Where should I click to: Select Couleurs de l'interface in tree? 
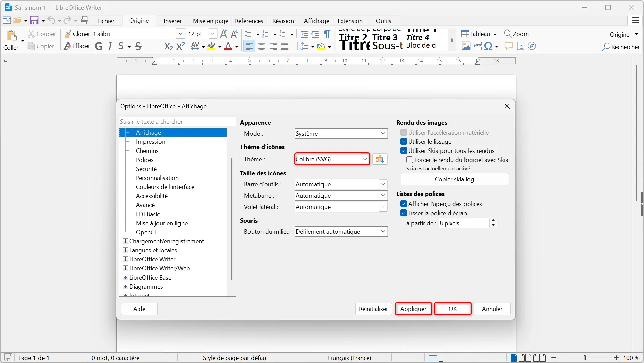[165, 187]
